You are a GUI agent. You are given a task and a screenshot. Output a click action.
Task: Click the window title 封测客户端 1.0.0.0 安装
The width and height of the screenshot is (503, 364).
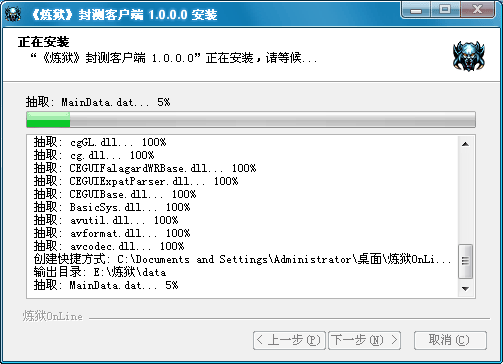point(124,14)
